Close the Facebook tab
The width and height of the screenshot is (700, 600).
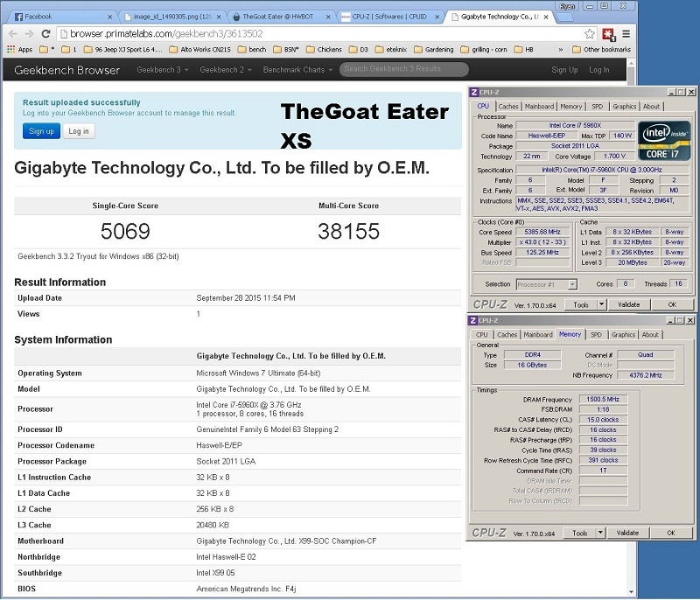(110, 17)
